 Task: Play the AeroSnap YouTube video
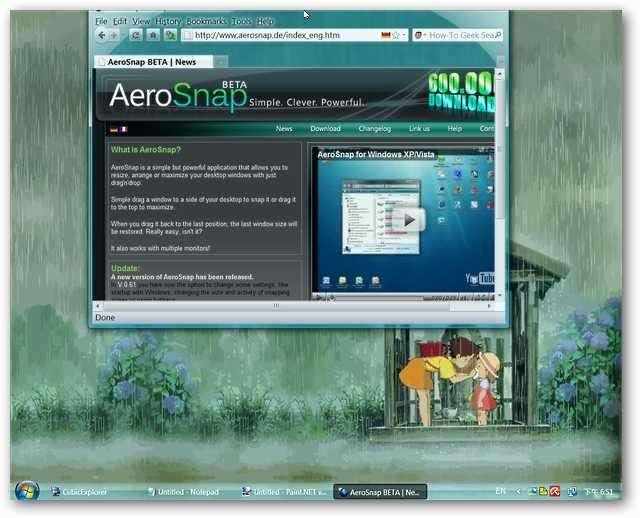(x=409, y=220)
